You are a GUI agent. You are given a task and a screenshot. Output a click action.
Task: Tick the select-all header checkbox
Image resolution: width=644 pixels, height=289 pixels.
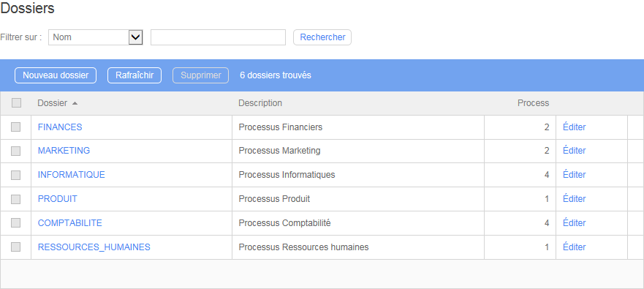coord(16,102)
